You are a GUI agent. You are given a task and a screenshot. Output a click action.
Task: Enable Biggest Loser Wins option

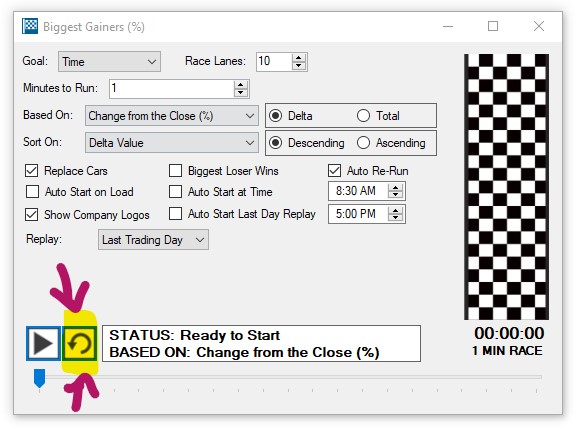click(175, 171)
